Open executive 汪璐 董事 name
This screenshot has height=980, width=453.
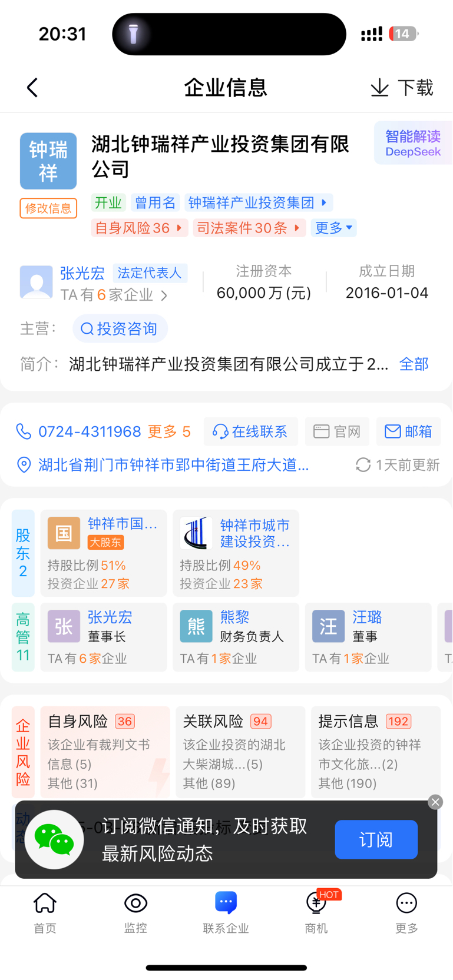(367, 617)
